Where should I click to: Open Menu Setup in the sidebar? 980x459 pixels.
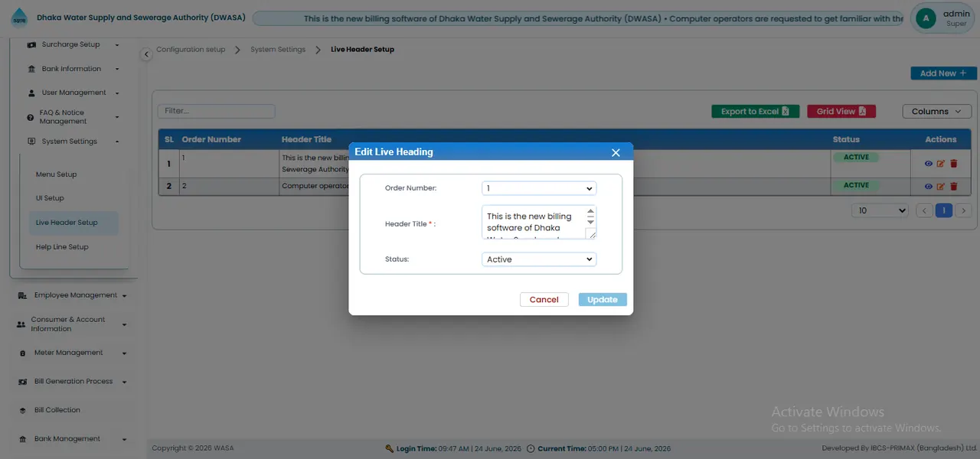coord(56,174)
